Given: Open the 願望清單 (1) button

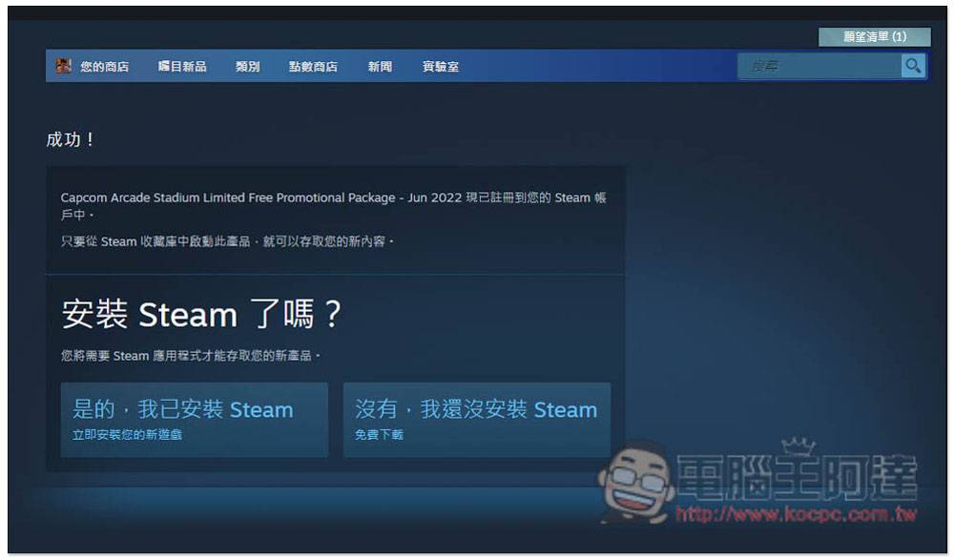Looking at the screenshot, I should tap(874, 36).
